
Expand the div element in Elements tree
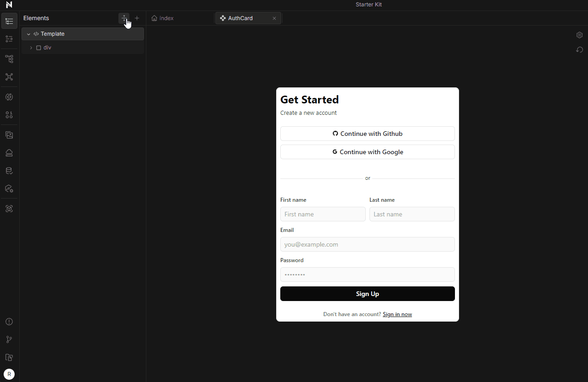tap(31, 47)
